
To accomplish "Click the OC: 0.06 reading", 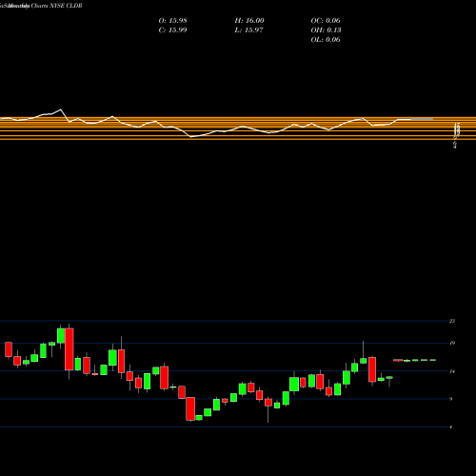I will [x=326, y=21].
